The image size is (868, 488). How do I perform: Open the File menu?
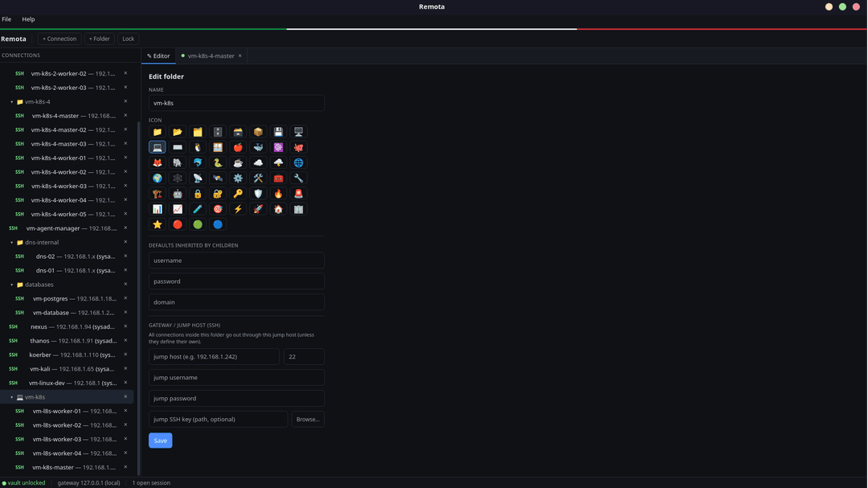click(x=6, y=19)
